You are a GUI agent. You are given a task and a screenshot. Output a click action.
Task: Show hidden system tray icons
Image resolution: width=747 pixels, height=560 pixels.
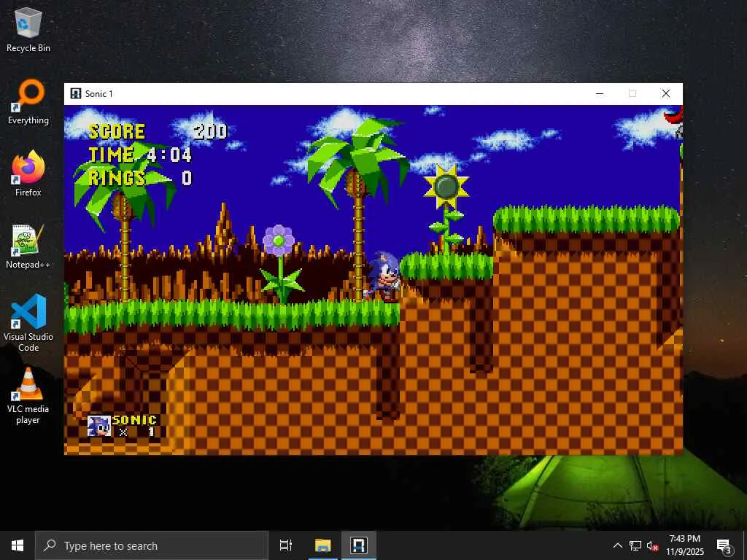coord(617,545)
